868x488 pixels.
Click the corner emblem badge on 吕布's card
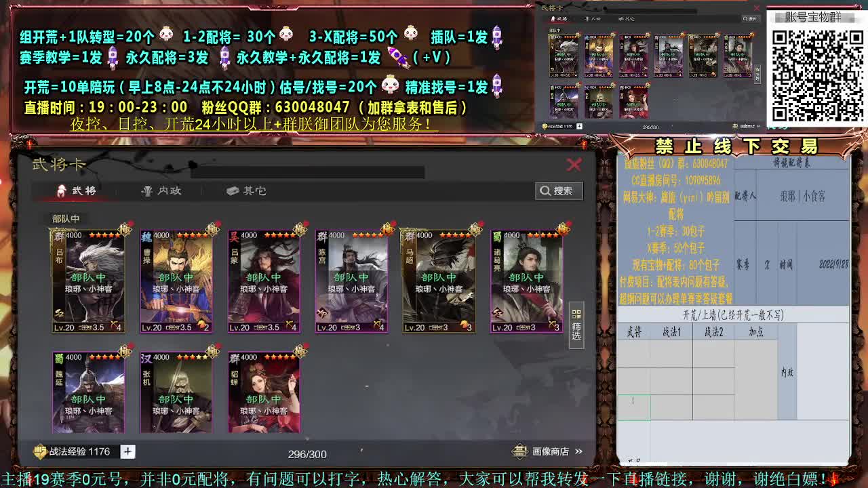point(125,228)
